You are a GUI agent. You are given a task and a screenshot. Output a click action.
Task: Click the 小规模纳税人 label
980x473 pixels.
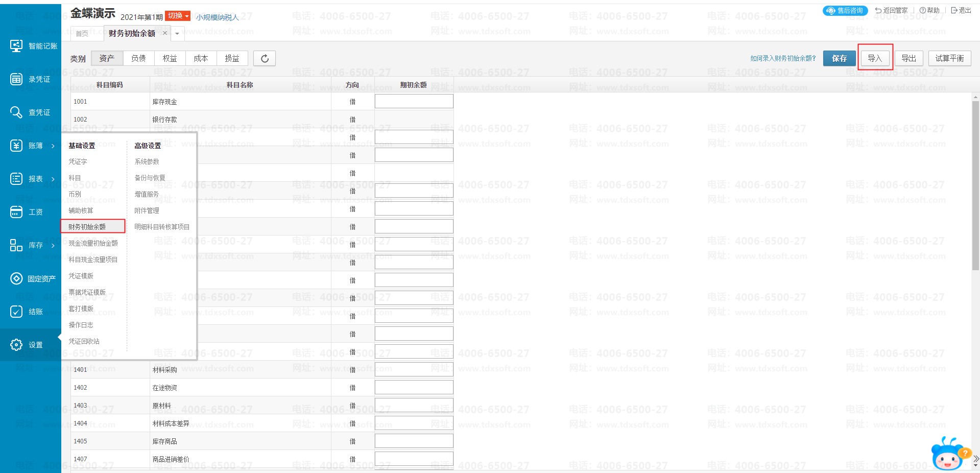(218, 17)
